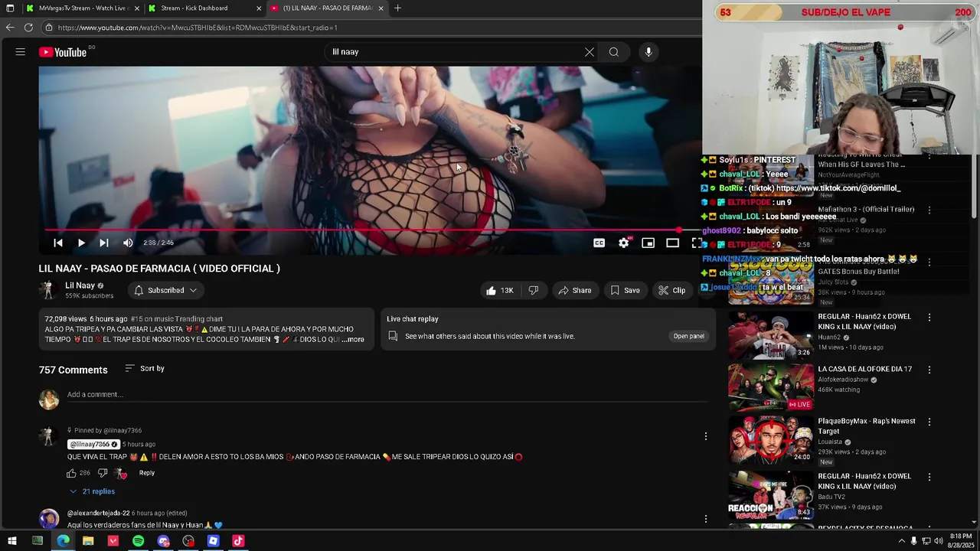
Task: Run search with the magnifier button
Action: coord(614,52)
